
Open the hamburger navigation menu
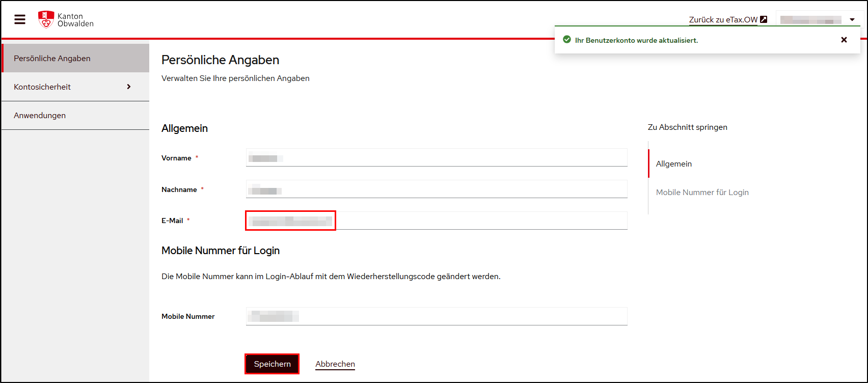coord(20,19)
